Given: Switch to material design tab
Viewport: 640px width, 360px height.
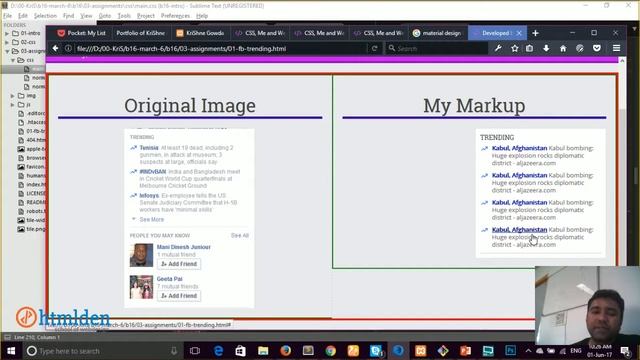Looking at the screenshot, I should pos(437,33).
